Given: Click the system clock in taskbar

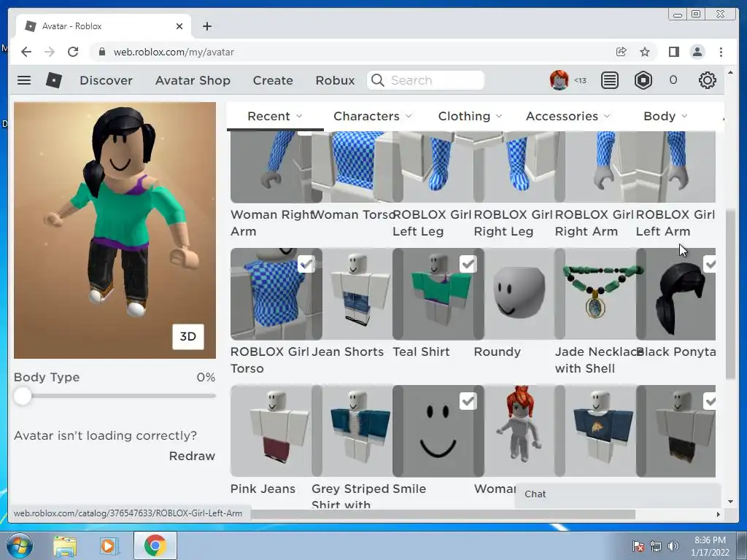Looking at the screenshot, I should pyautogui.click(x=710, y=546).
